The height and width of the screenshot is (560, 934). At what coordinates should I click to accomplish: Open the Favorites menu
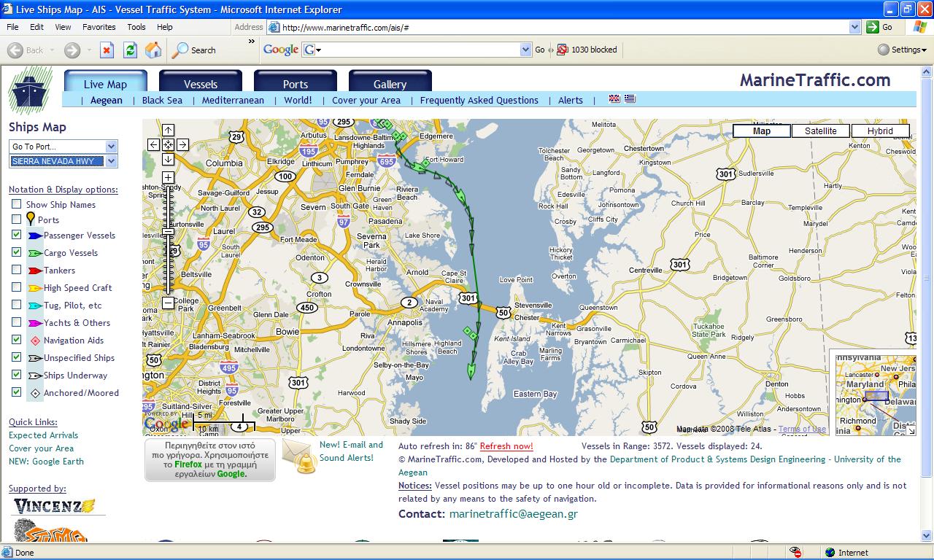click(99, 27)
